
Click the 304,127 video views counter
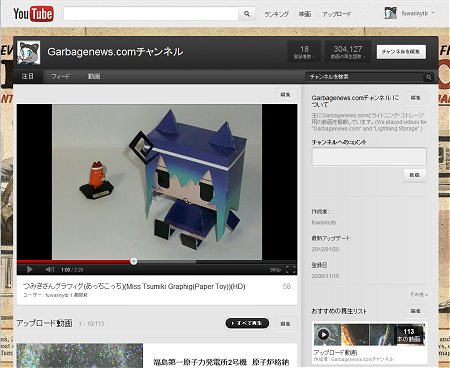348,52
